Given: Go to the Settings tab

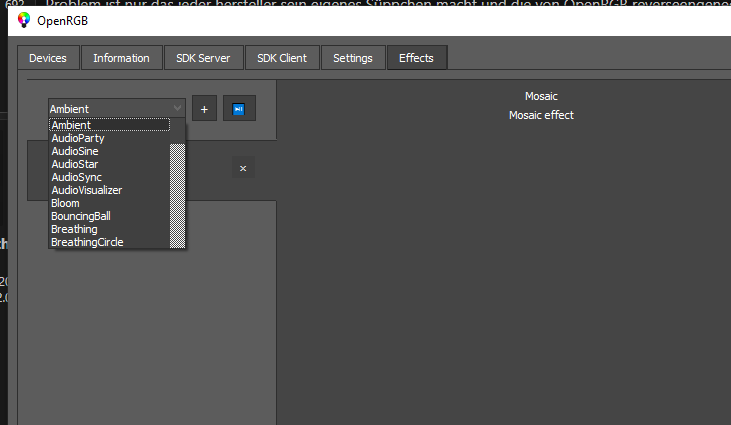Looking at the screenshot, I should pyautogui.click(x=352, y=58).
